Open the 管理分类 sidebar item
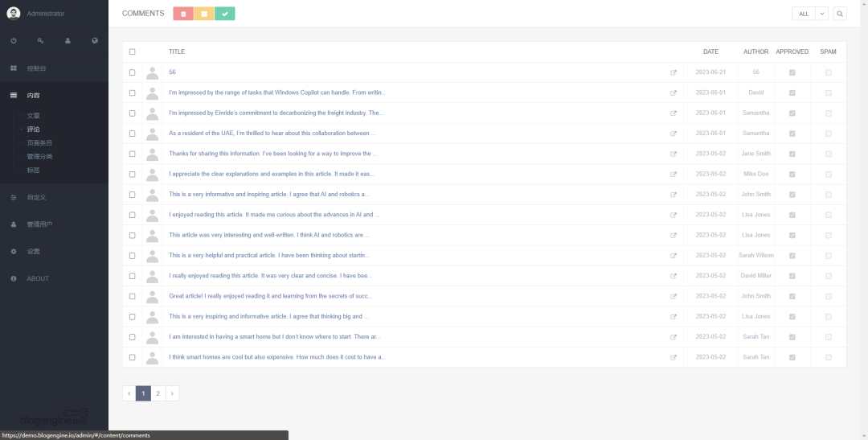This screenshot has width=868, height=440. tap(39, 156)
